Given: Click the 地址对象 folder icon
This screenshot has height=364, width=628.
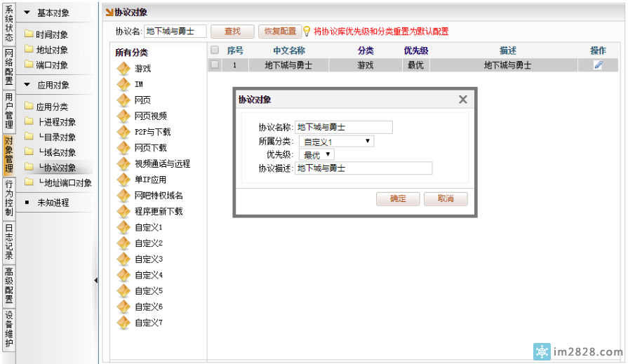Looking at the screenshot, I should [29, 50].
